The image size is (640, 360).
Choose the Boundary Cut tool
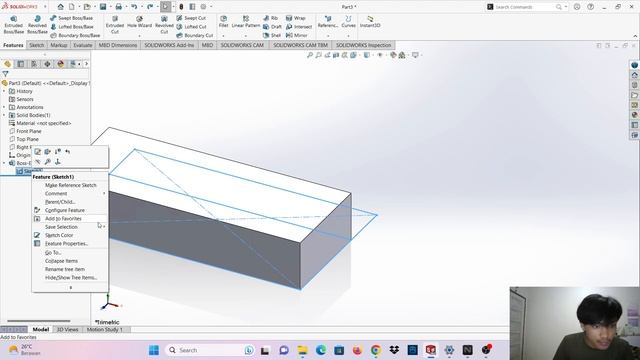click(195, 36)
